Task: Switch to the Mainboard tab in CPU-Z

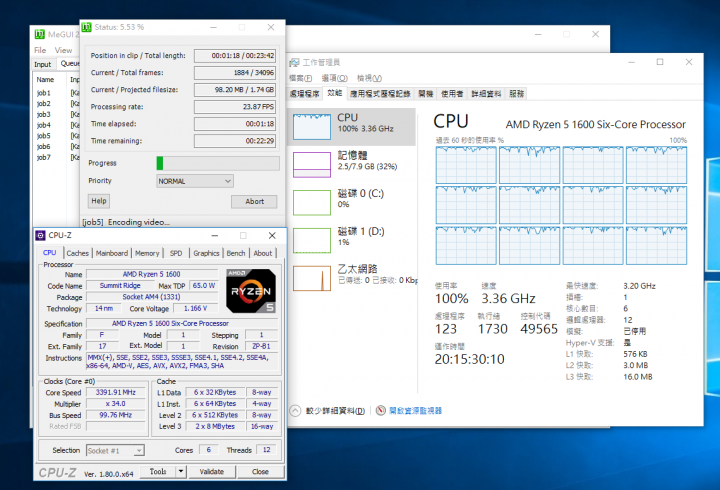Action: (x=112, y=253)
